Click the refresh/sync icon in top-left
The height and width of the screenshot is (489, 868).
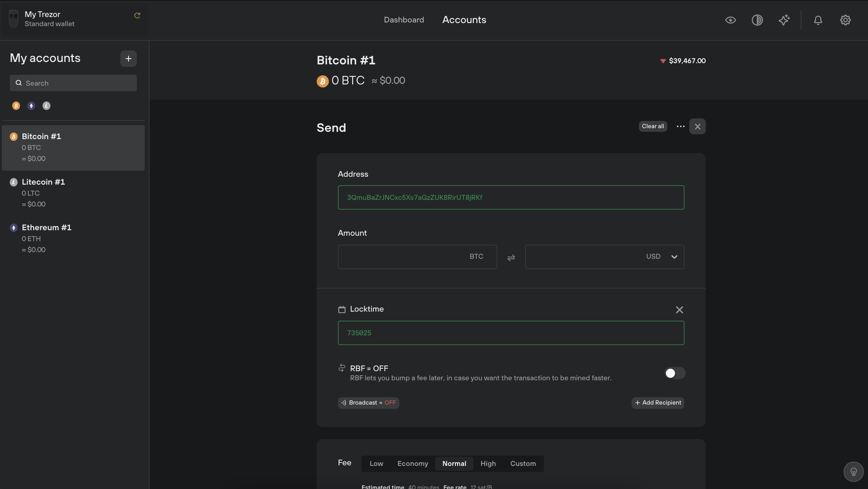click(x=136, y=15)
